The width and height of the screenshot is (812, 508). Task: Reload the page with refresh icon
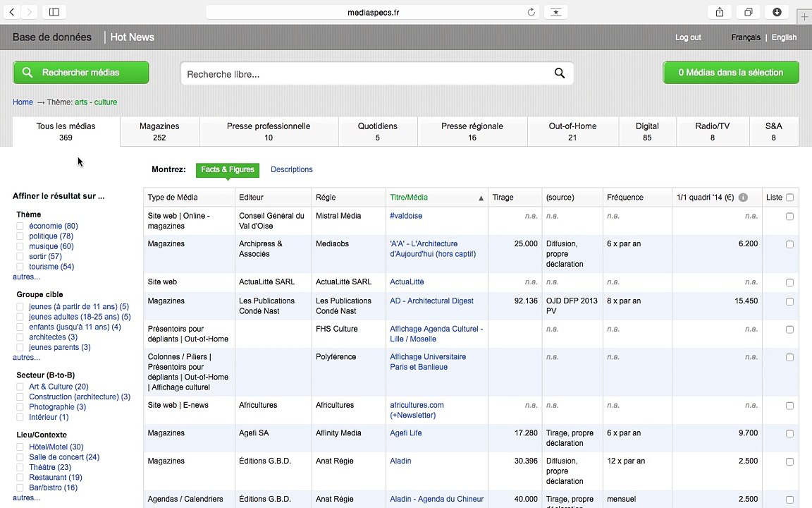tap(531, 12)
